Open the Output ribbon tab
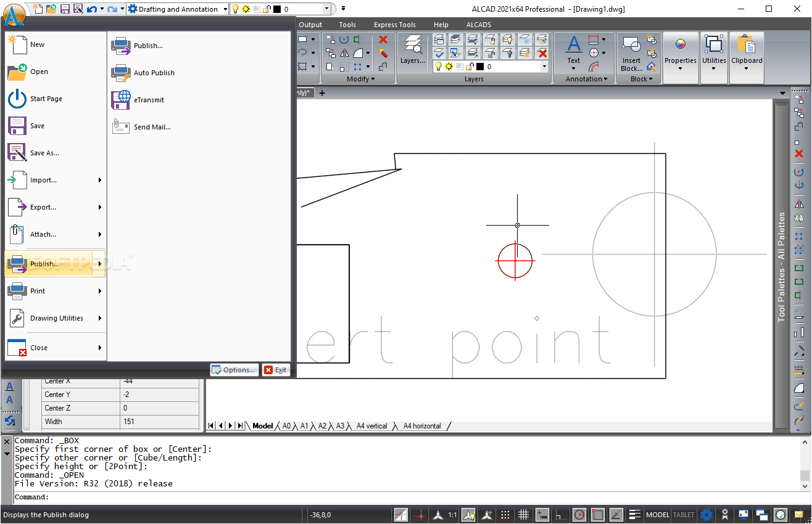 click(x=310, y=25)
